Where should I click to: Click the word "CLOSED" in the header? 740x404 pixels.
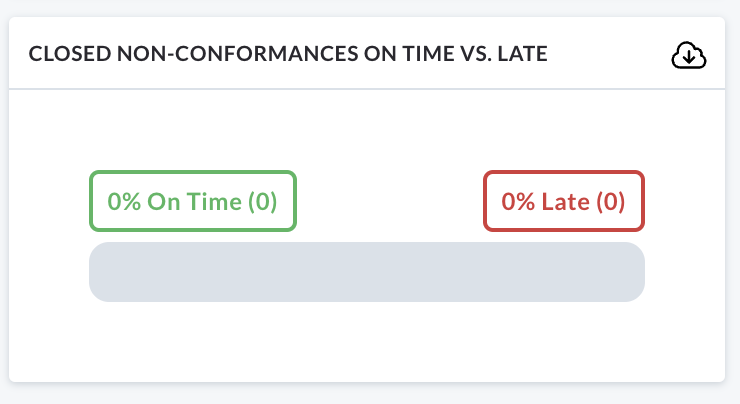click(70, 54)
